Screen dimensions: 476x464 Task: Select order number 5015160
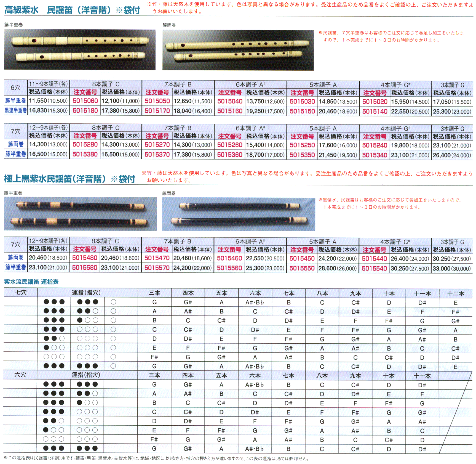[230, 111]
